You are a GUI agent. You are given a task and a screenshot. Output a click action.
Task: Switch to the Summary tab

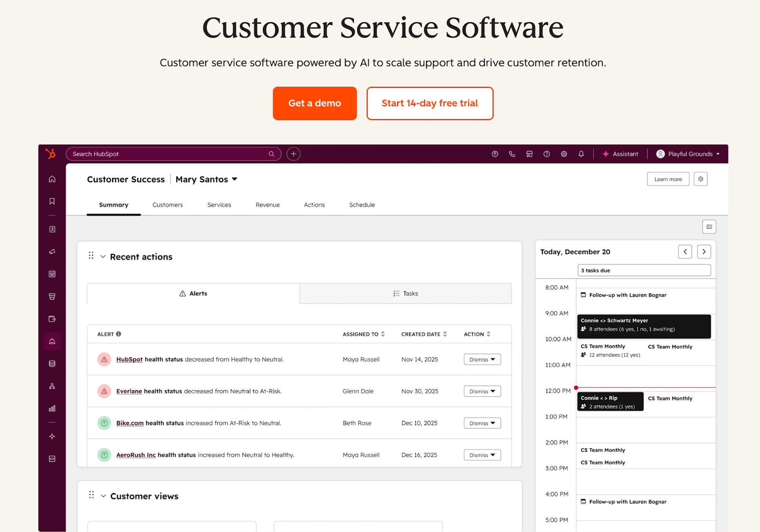tap(114, 205)
